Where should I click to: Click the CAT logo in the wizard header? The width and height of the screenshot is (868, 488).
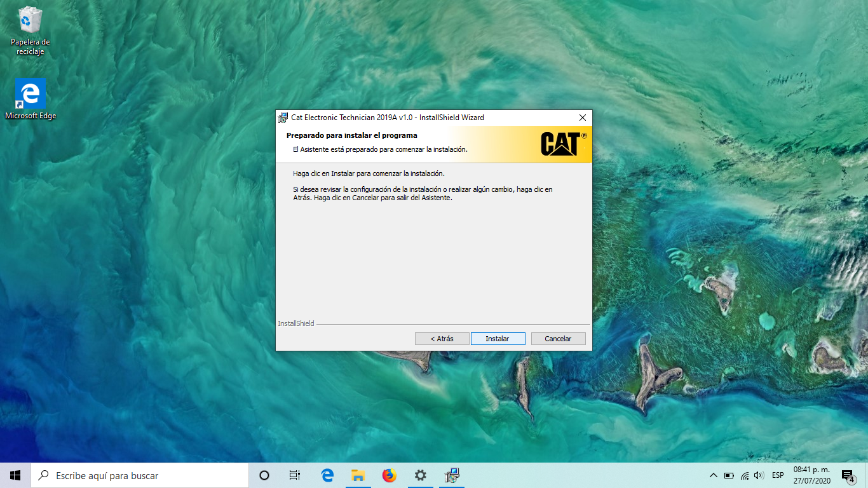coord(564,144)
